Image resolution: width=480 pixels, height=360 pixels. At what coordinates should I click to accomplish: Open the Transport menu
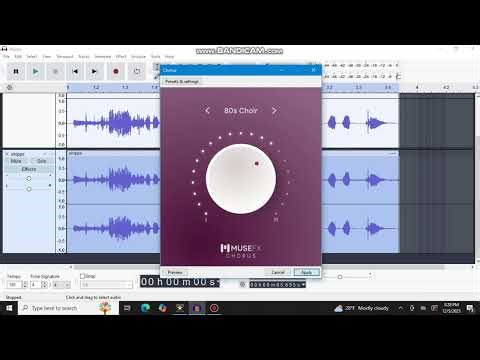(x=65, y=56)
